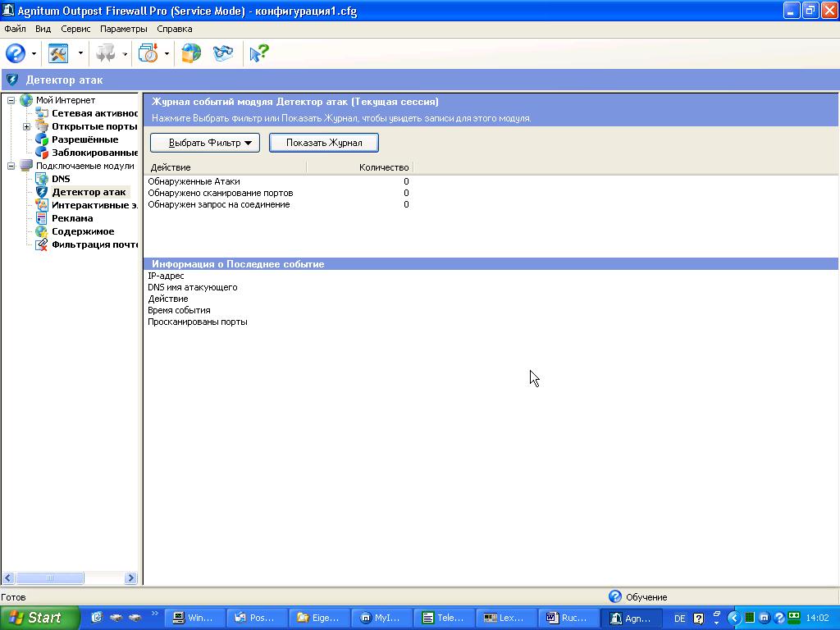Click the Количество column header

click(x=359, y=167)
